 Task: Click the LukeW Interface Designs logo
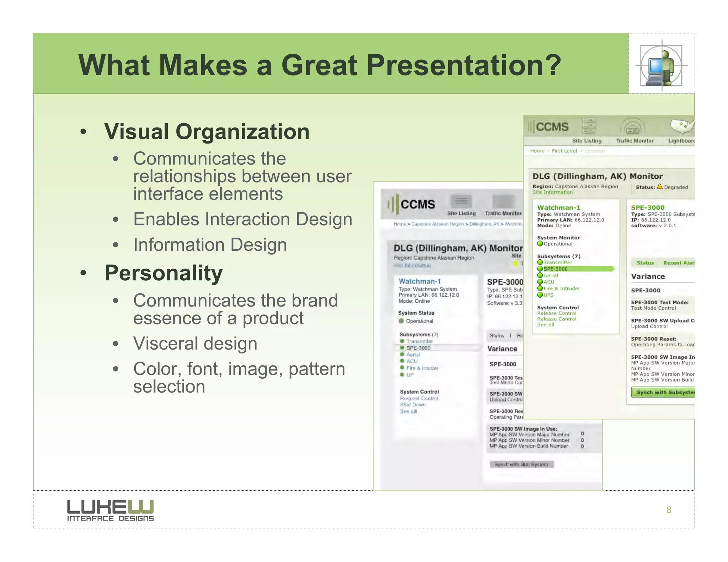click(x=110, y=510)
